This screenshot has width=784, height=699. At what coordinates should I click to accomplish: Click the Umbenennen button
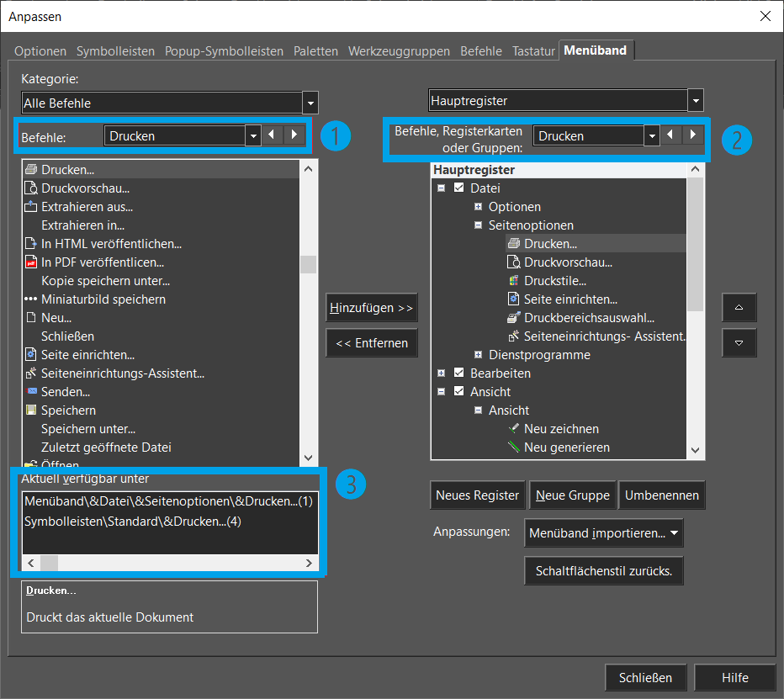tap(661, 495)
